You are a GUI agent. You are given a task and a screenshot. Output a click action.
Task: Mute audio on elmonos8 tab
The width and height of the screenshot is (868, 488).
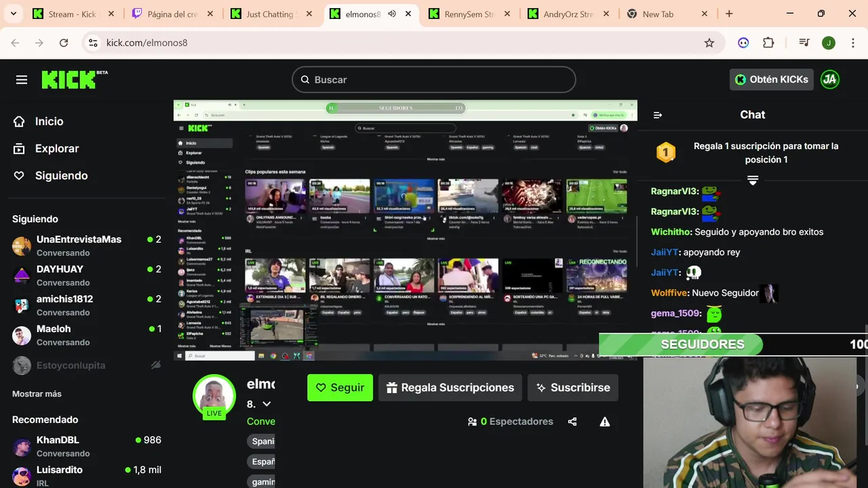(x=392, y=14)
